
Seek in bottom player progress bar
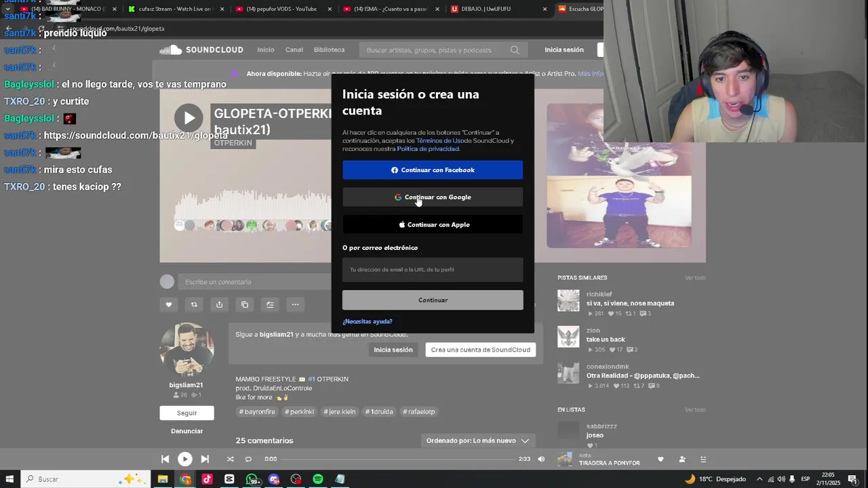pyautogui.click(x=398, y=459)
